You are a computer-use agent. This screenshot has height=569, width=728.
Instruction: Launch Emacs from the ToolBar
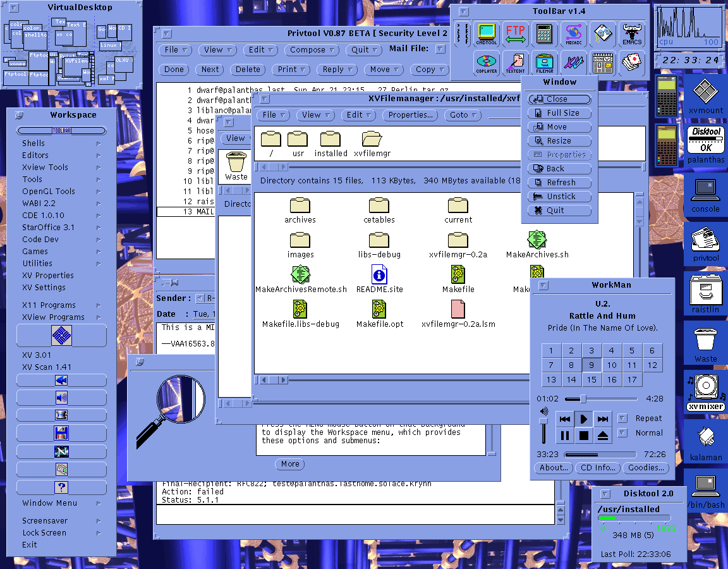point(632,34)
